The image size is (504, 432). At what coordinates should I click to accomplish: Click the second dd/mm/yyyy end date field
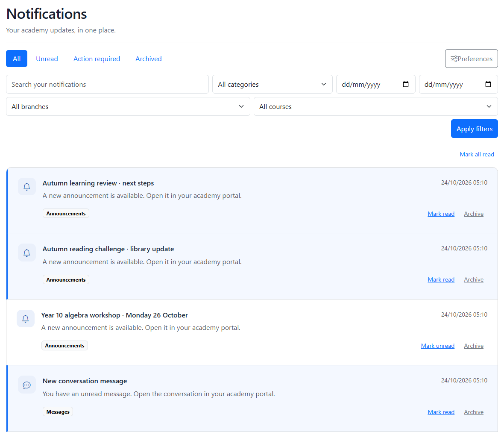point(458,84)
